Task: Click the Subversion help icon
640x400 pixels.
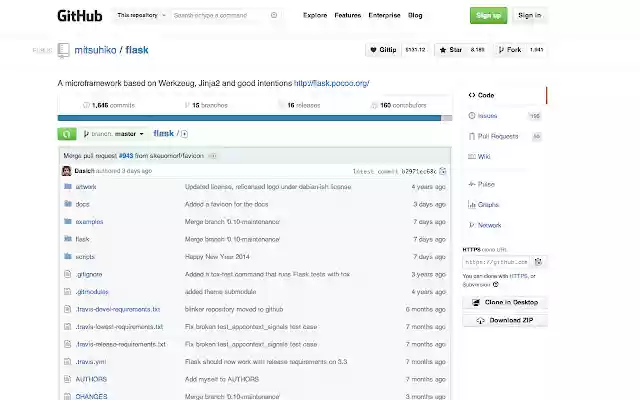Action: point(496,284)
